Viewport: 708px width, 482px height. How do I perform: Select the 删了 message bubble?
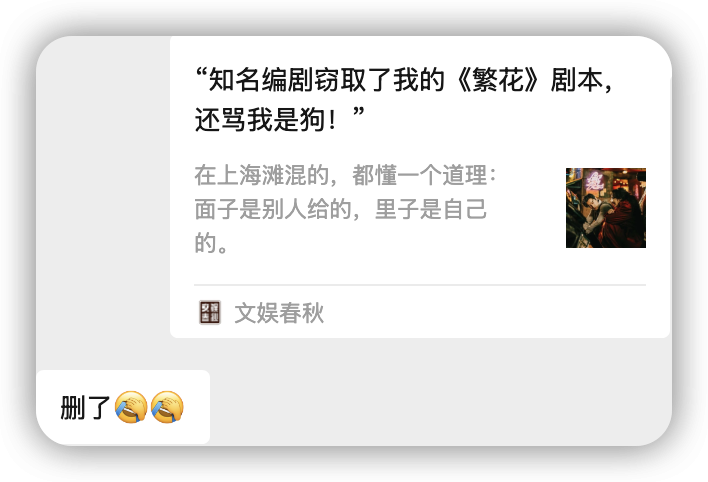pyautogui.click(x=123, y=407)
